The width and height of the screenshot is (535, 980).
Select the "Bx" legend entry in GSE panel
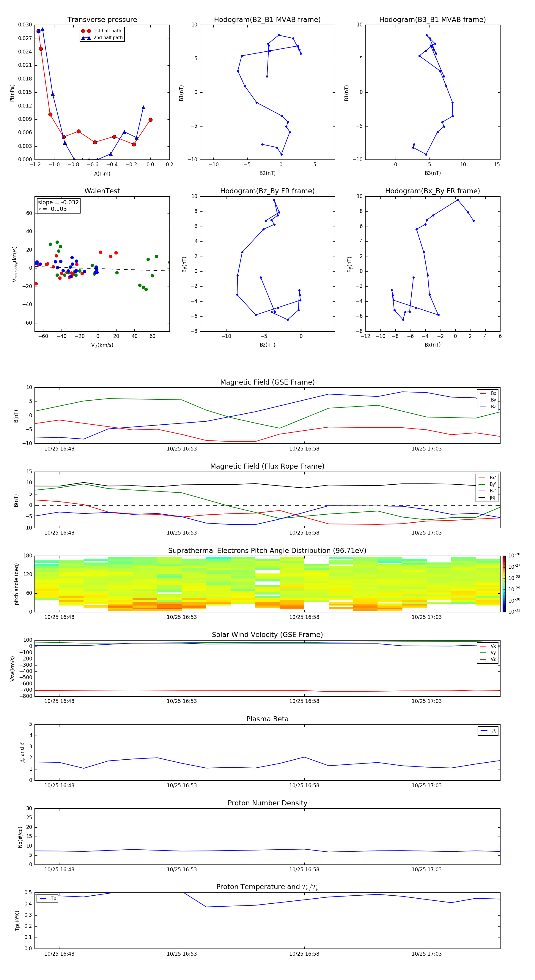(x=488, y=393)
